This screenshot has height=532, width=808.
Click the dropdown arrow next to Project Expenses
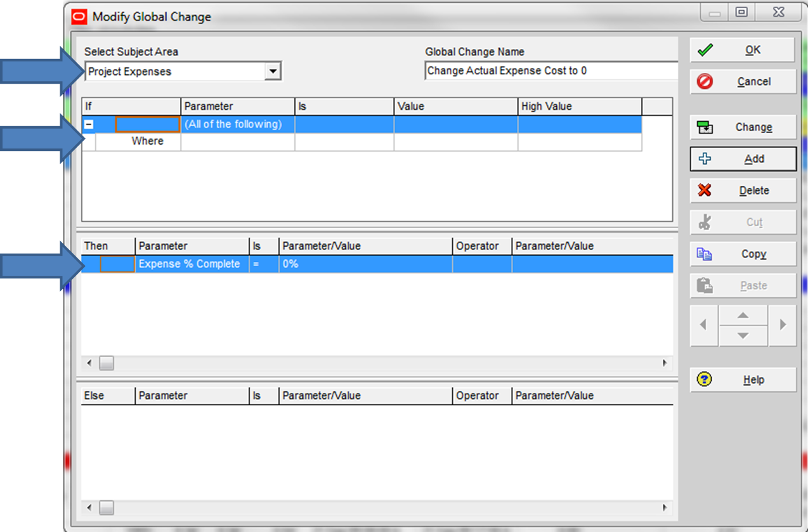click(x=274, y=71)
